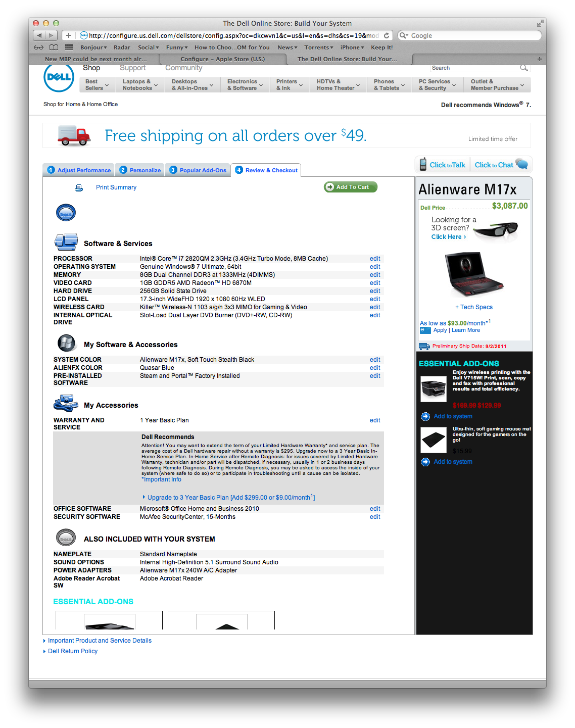Expand the Social bookmarks folder
The height and width of the screenshot is (728, 575).
(149, 47)
